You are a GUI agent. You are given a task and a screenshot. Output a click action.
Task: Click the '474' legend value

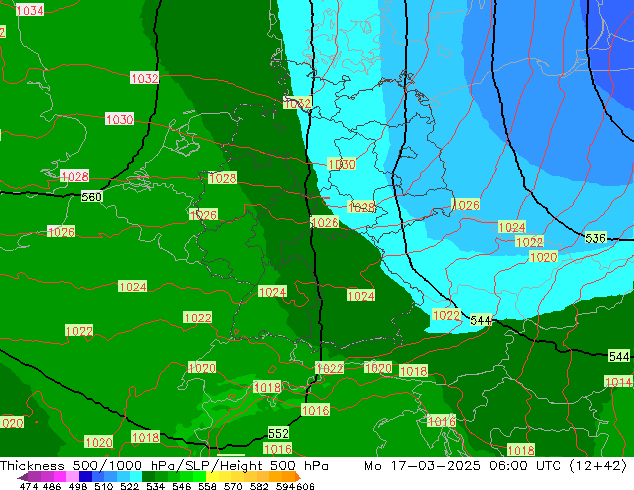28,486
